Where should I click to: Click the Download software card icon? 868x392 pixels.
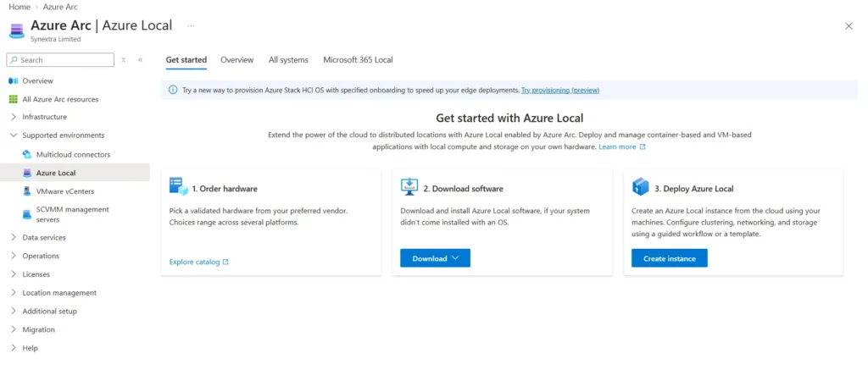pyautogui.click(x=409, y=186)
